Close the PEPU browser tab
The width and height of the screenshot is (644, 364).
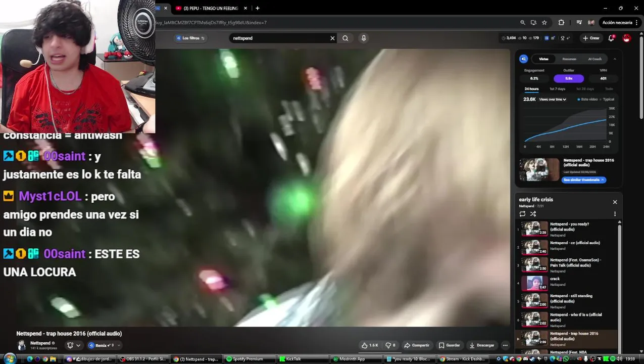tap(245, 8)
